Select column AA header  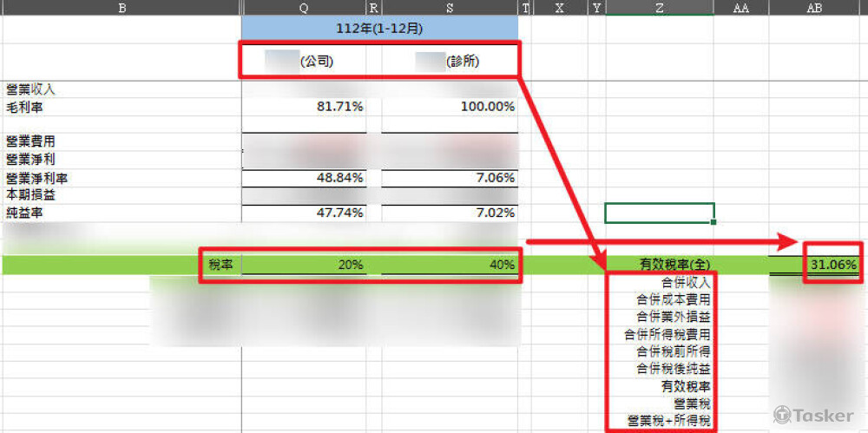[740, 8]
